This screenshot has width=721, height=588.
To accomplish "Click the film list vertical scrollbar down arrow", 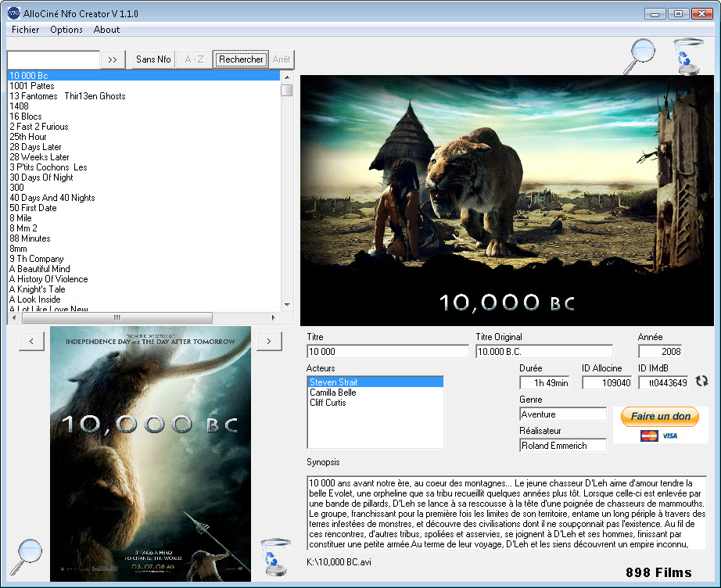I will point(287,305).
